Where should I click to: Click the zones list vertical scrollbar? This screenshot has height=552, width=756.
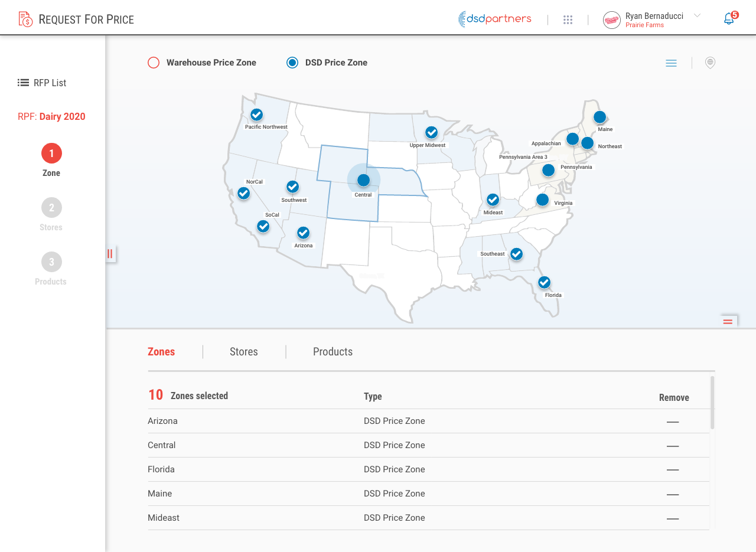[x=712, y=402]
